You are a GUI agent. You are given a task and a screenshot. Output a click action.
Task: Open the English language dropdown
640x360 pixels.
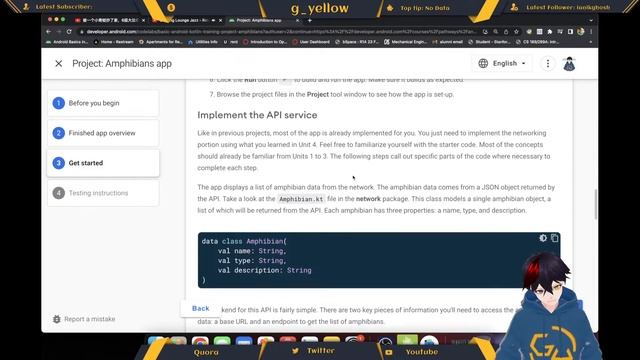[502, 63]
